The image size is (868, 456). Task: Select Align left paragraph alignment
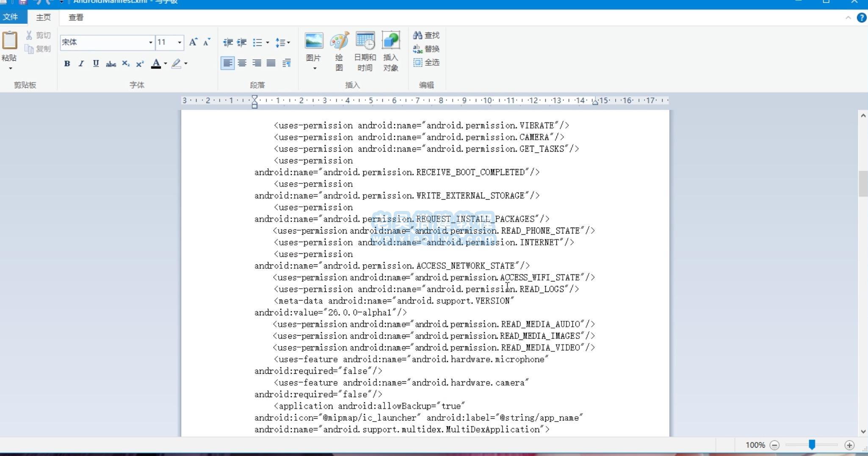pos(227,63)
